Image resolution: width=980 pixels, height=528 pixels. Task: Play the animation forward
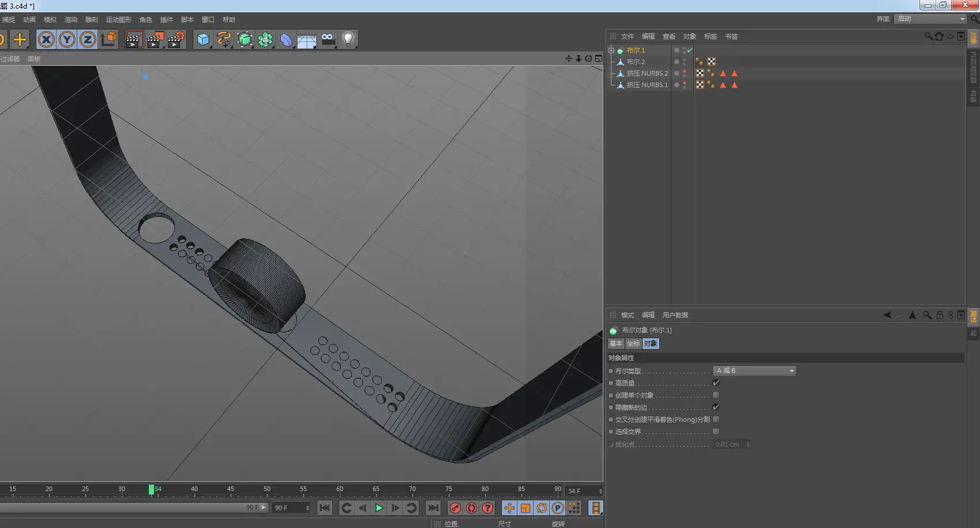(x=379, y=508)
